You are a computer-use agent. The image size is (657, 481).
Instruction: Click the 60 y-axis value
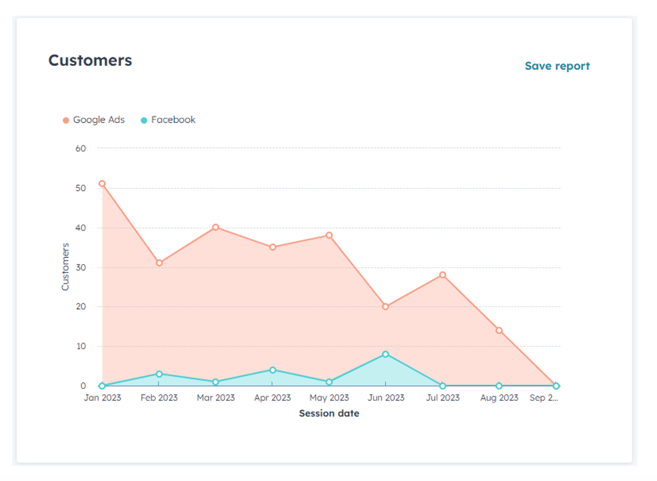point(81,148)
